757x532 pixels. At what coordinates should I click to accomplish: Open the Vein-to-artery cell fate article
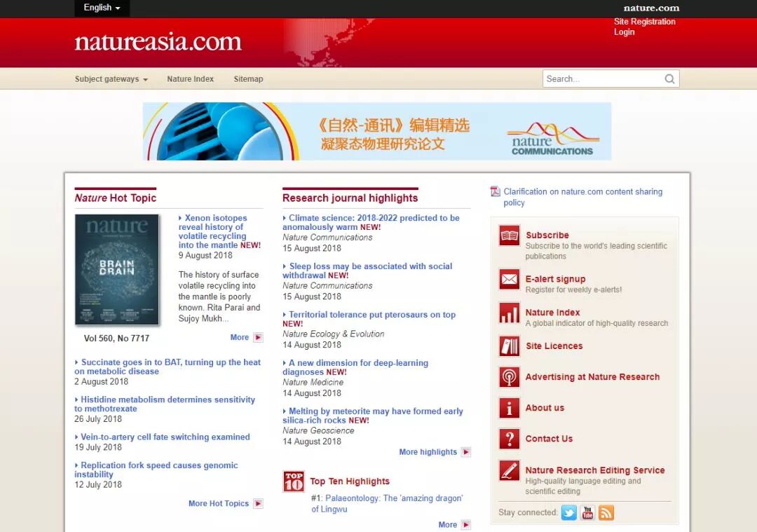pyautogui.click(x=162, y=437)
